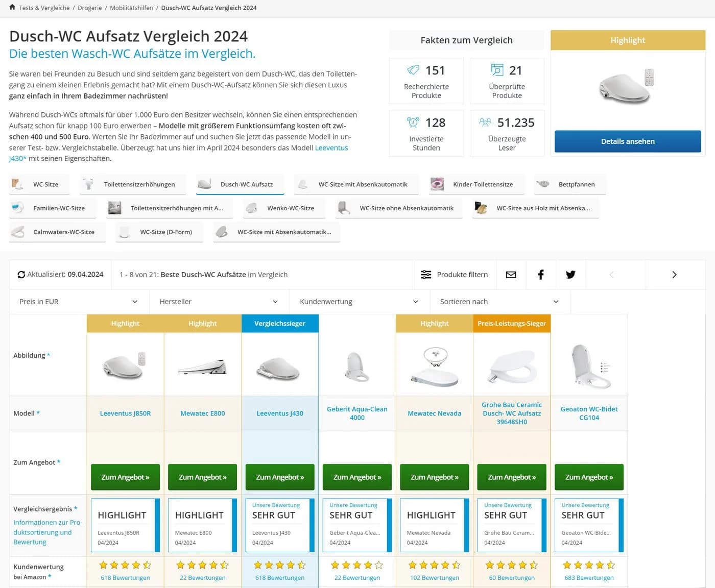This screenshot has height=588, width=715.
Task: Expand the Kundenwertung dropdown
Action: click(x=360, y=302)
